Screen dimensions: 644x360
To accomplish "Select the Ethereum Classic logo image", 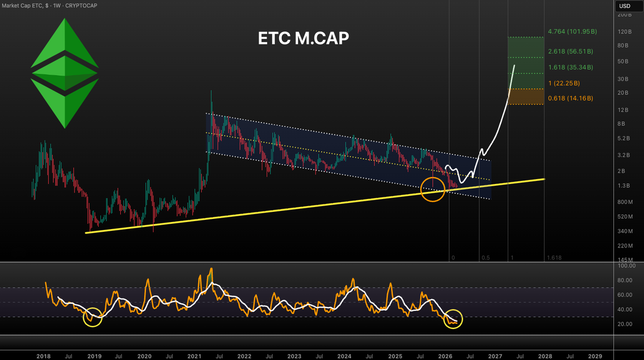I will [63, 72].
